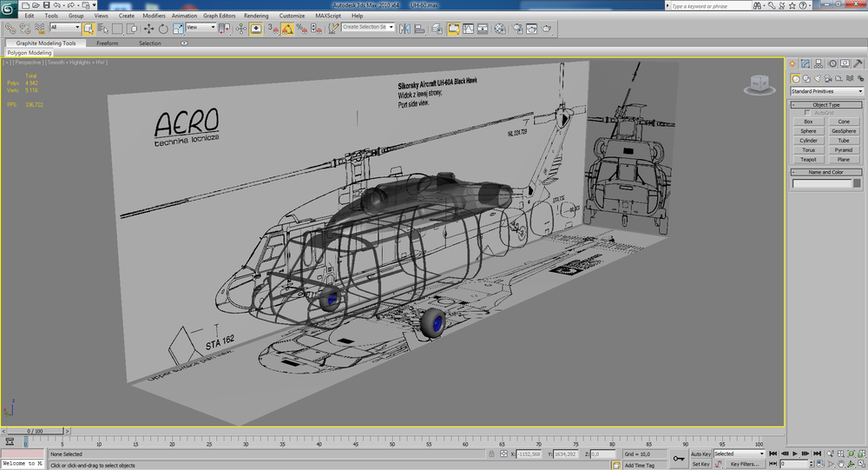The image size is (868, 470).
Task: Open Edit Named Selection Sets
Action: [x=333, y=29]
